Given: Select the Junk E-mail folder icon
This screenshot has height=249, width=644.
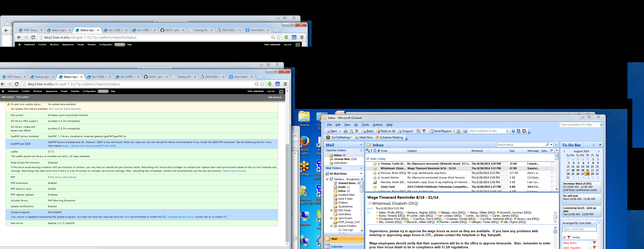Looking at the screenshot, I should point(336,199).
